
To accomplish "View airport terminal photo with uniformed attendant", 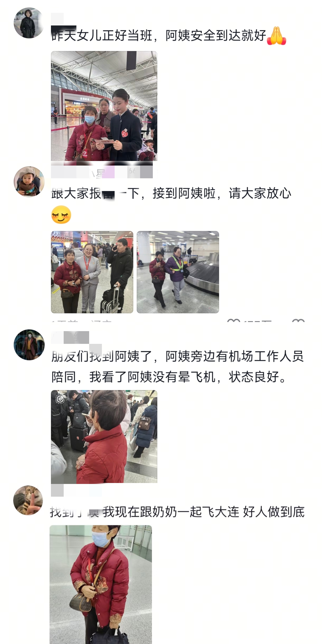I will point(104,106).
